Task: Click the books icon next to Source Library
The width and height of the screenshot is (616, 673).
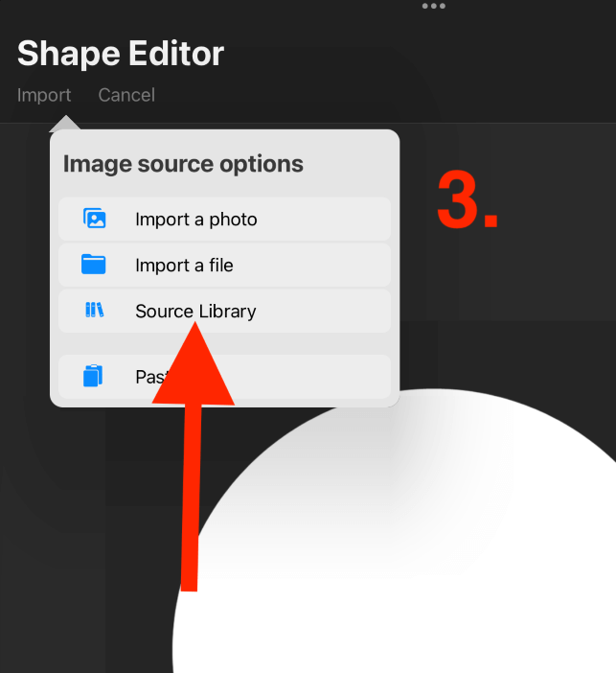Action: [x=95, y=310]
